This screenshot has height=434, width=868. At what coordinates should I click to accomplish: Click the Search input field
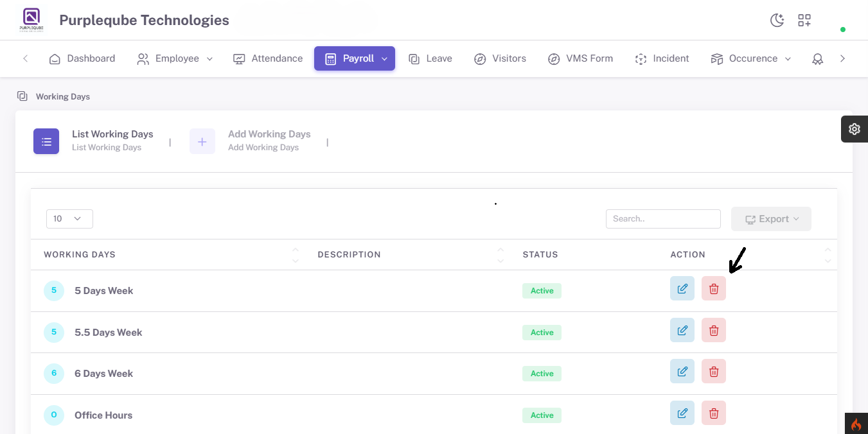(663, 219)
